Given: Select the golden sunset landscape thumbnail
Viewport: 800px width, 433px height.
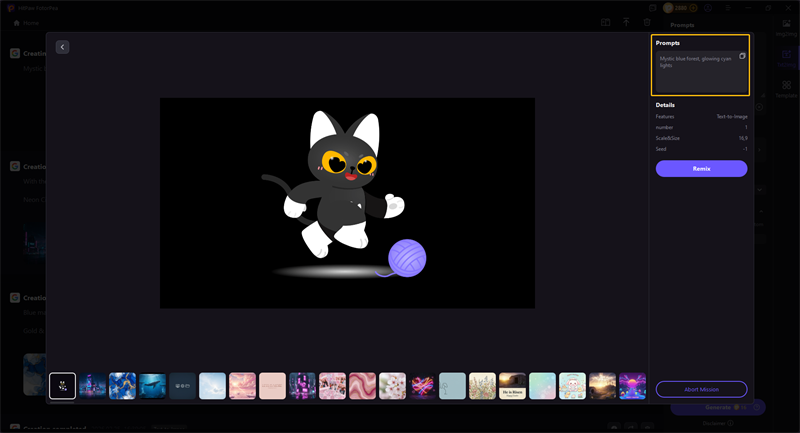Looking at the screenshot, I should coord(603,386).
